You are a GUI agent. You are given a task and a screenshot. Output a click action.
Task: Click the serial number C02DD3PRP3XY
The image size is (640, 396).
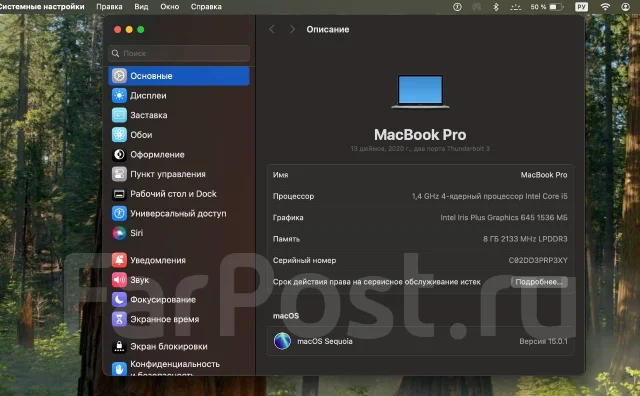538,260
